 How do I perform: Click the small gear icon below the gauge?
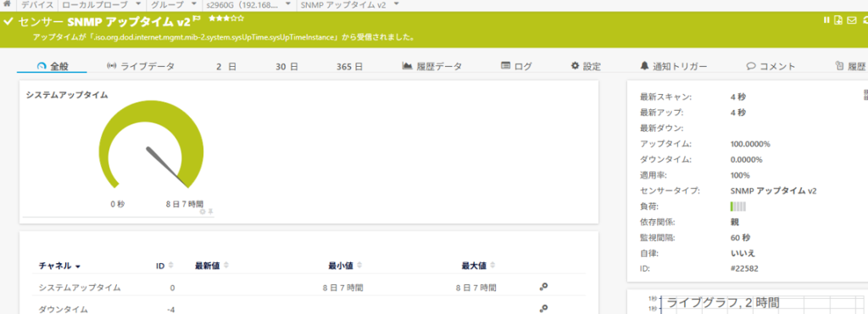(x=203, y=212)
